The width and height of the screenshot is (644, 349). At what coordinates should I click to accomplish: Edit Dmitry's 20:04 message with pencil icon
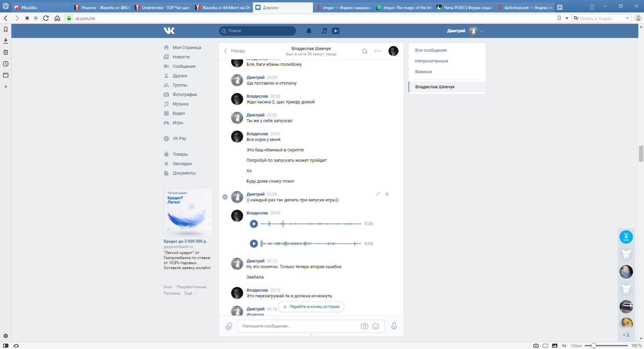[x=378, y=194]
